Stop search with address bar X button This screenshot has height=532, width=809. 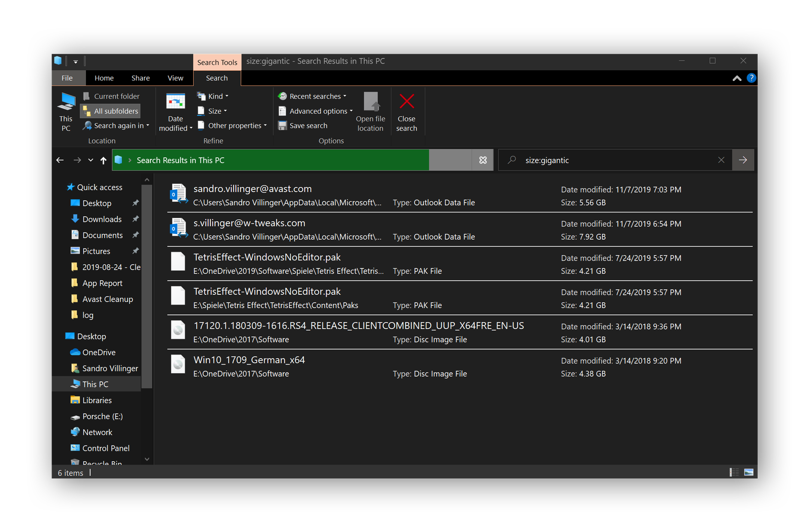(483, 160)
